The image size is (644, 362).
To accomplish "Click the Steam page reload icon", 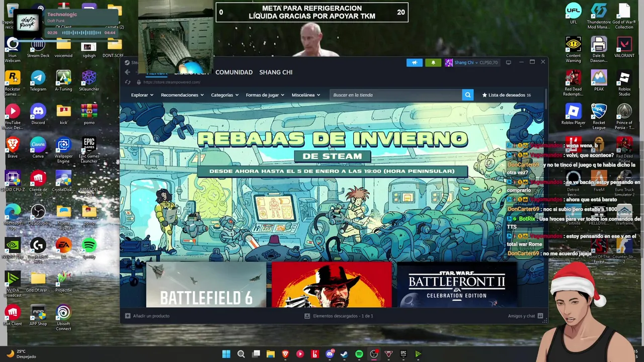I will click(x=128, y=82).
